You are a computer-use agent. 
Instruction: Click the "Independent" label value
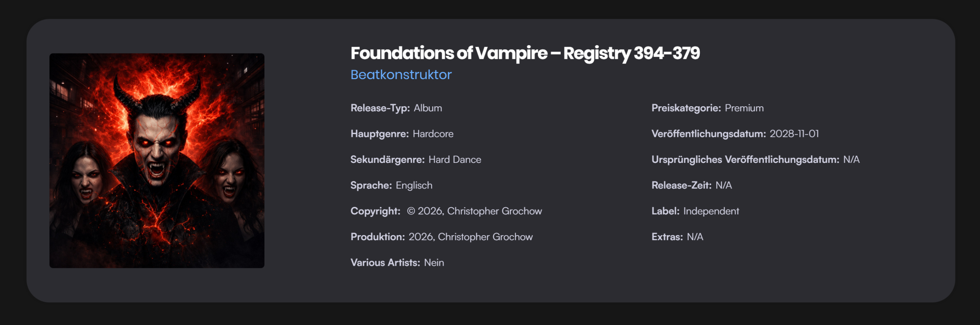(x=711, y=211)
